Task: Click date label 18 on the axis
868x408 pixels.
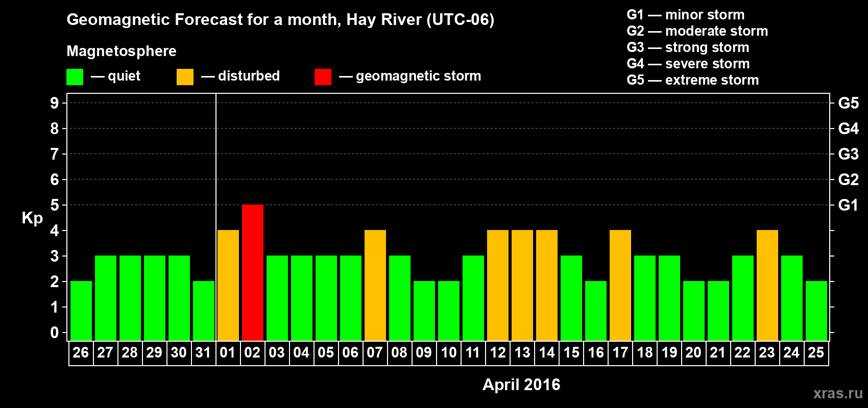Action: click(x=644, y=353)
